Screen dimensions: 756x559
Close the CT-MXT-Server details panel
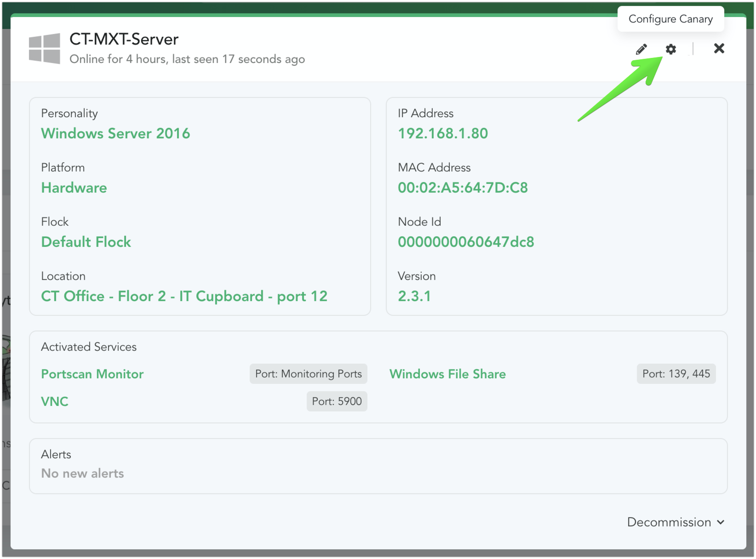719,48
